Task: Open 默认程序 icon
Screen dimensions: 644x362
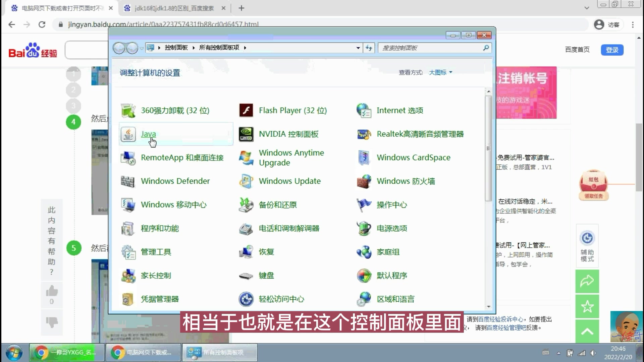Action: (x=364, y=276)
